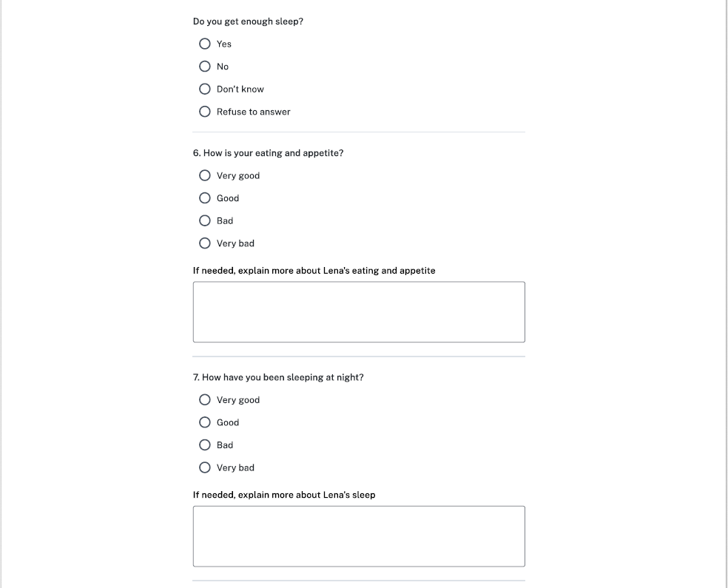
Task: Click the "Refuse to answer" label text
Action: tap(253, 112)
